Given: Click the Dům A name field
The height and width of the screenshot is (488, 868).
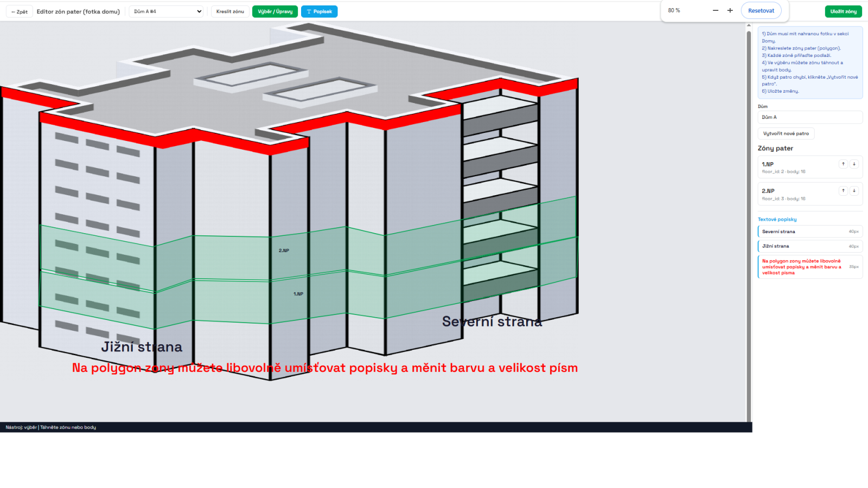Looking at the screenshot, I should pyautogui.click(x=809, y=117).
